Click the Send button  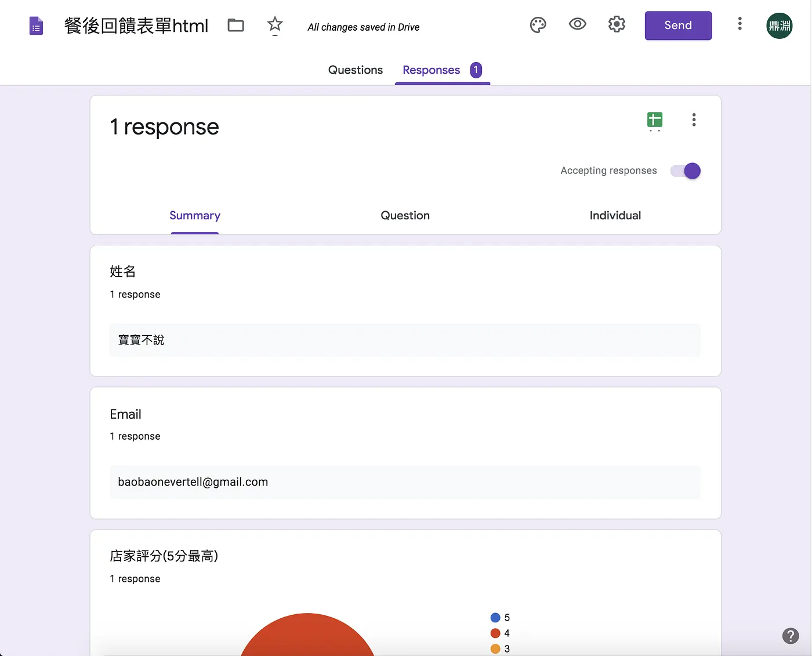[x=678, y=26]
